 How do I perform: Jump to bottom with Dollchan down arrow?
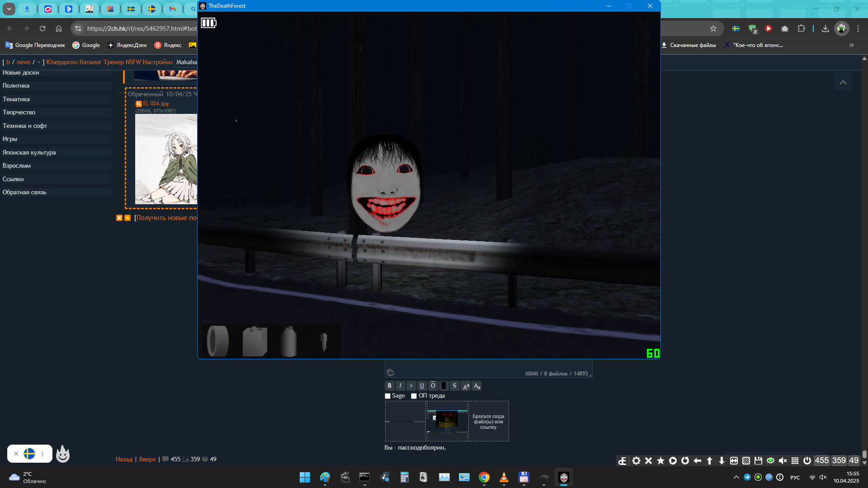pyautogui.click(x=722, y=460)
